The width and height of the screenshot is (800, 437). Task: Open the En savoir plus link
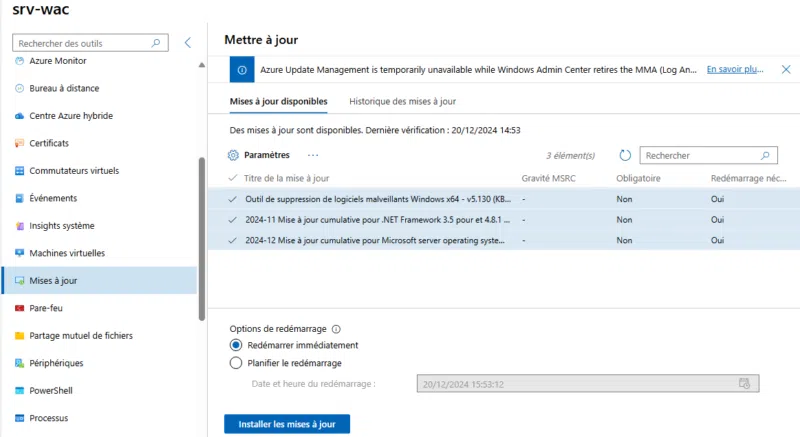tap(735, 69)
